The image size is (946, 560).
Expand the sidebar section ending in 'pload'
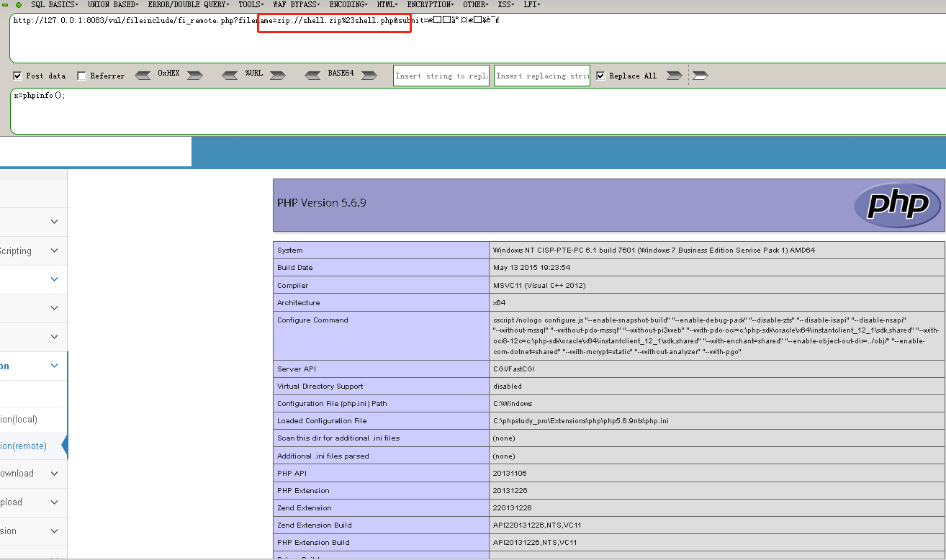pyautogui.click(x=34, y=502)
